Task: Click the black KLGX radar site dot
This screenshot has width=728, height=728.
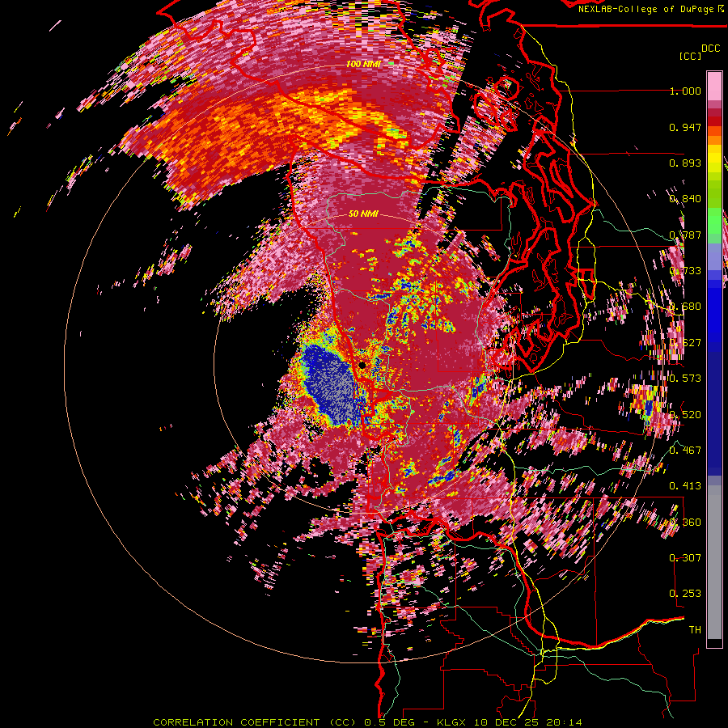Action: 362,366
